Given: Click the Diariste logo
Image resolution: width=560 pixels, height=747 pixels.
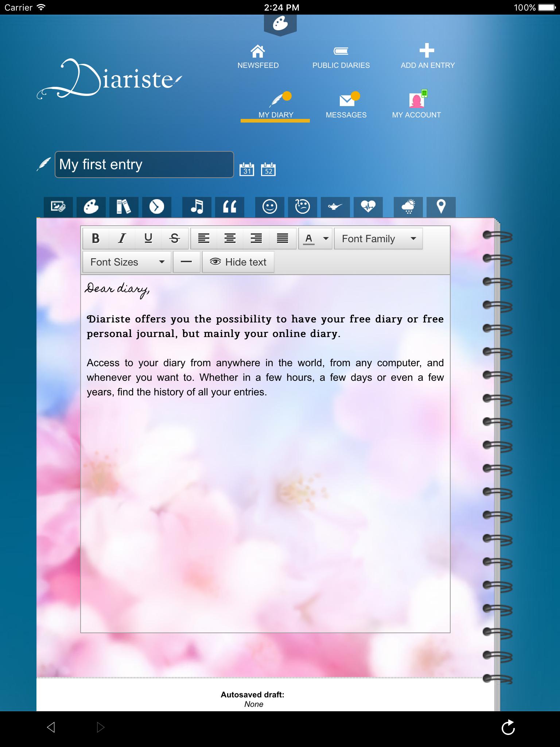Looking at the screenshot, I should click(x=109, y=78).
